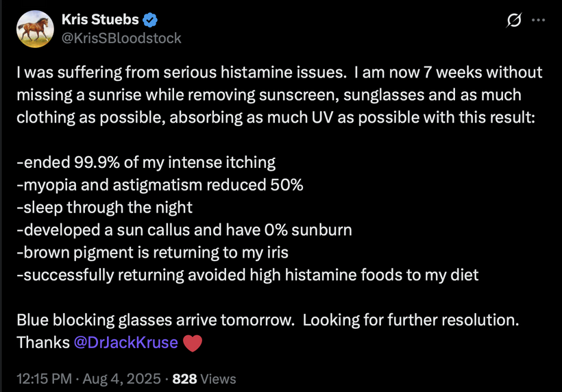Click the red heart emoji
The height and width of the screenshot is (392, 562).
193,343
